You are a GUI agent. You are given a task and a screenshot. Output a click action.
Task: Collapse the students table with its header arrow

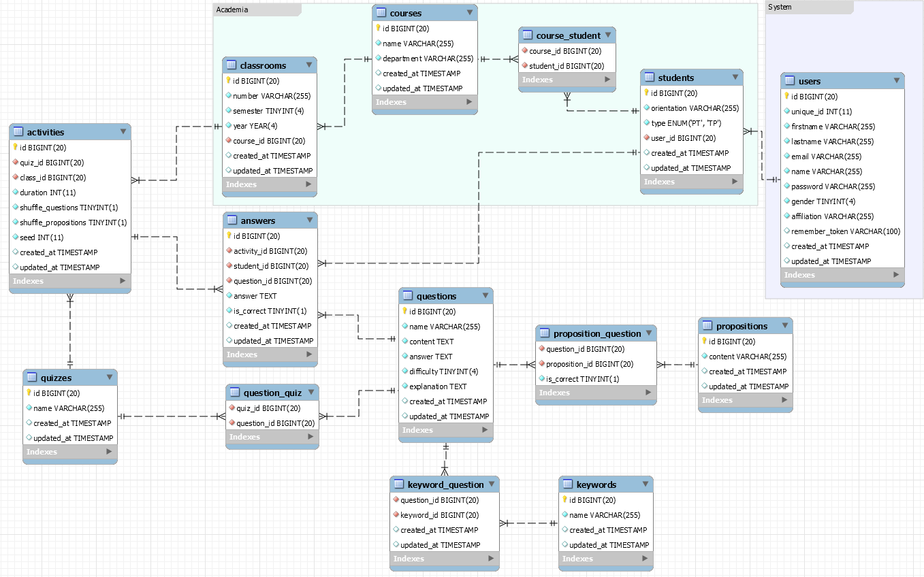[x=735, y=78]
